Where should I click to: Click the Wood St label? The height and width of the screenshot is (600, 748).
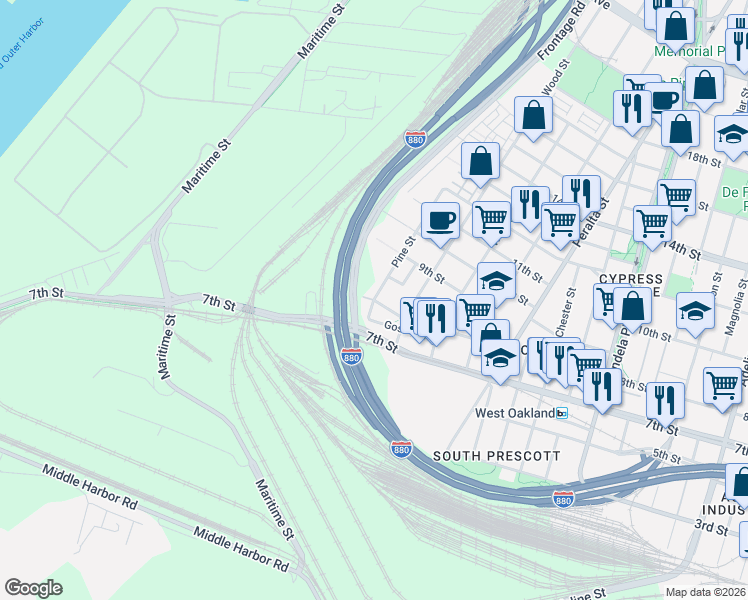[556, 76]
